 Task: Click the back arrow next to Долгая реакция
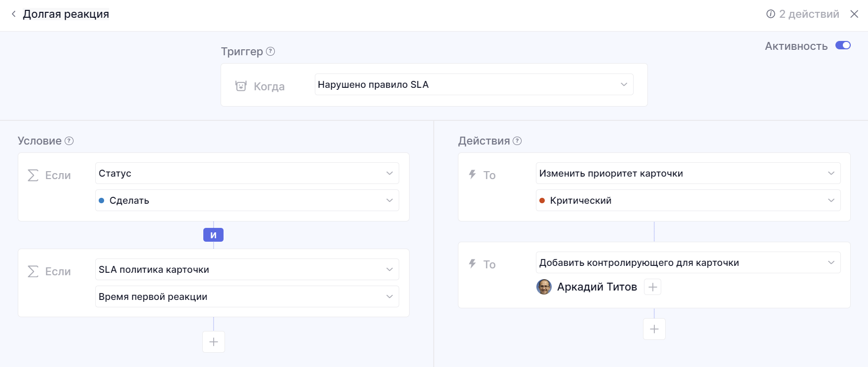click(13, 14)
